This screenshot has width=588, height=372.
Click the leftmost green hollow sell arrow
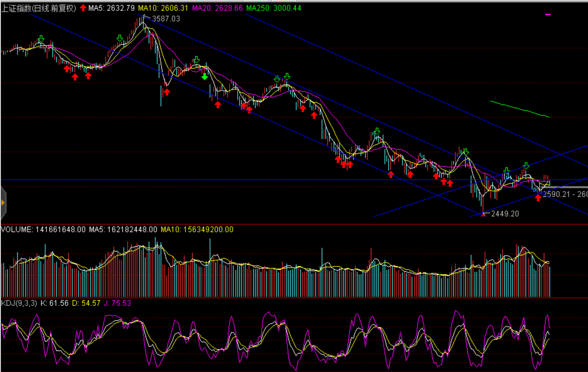(x=41, y=39)
